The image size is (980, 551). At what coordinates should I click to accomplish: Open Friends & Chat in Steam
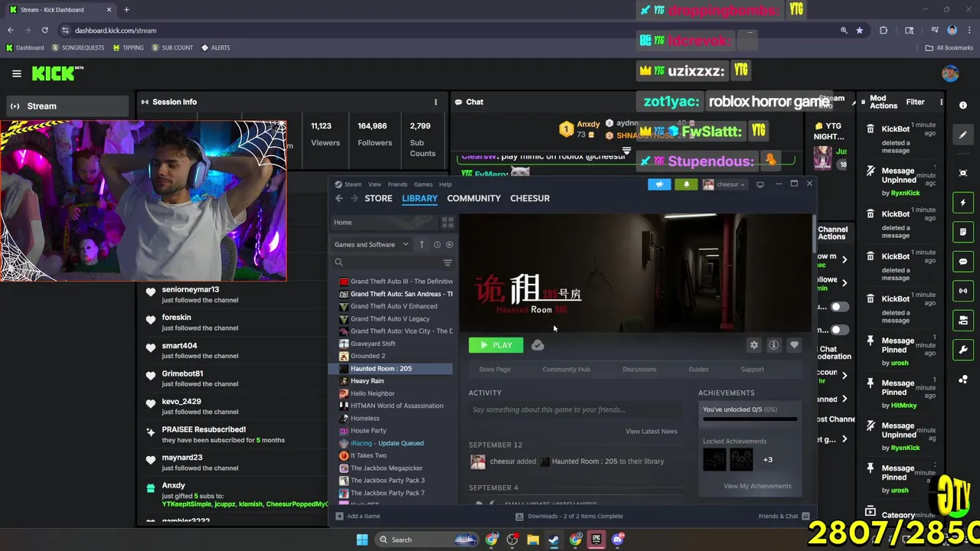(x=784, y=517)
